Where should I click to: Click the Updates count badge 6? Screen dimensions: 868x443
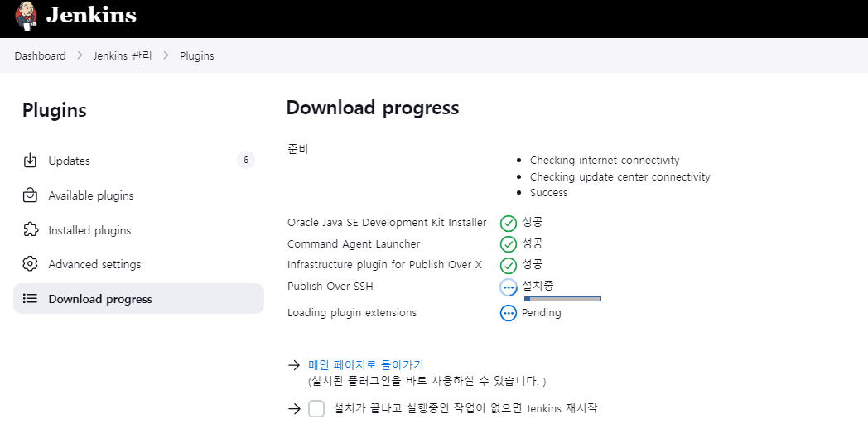[x=246, y=160]
